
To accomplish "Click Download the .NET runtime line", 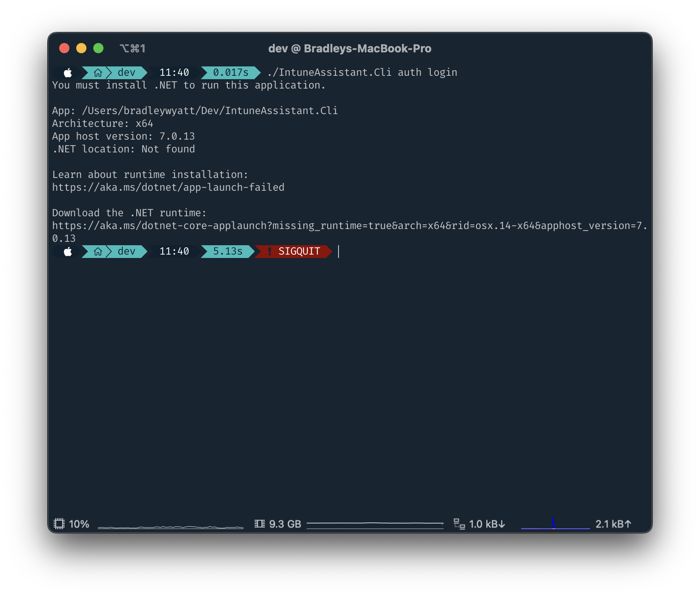I will click(129, 213).
